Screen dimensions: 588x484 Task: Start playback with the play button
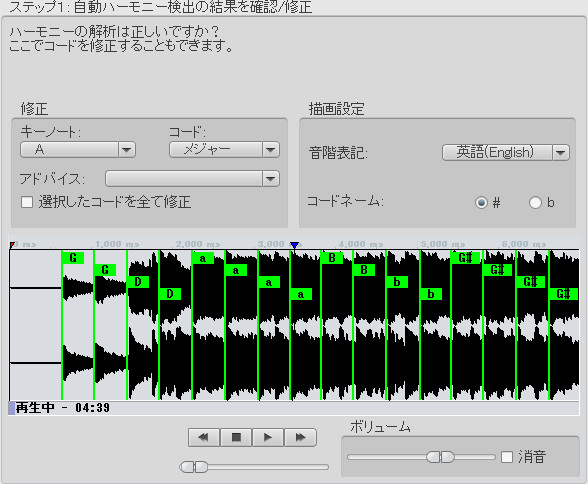tap(268, 437)
